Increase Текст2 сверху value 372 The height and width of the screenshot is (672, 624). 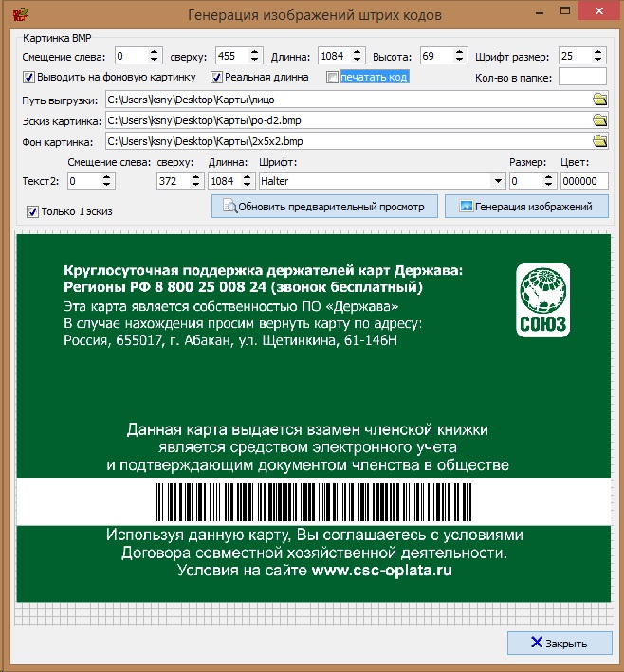[x=195, y=177]
